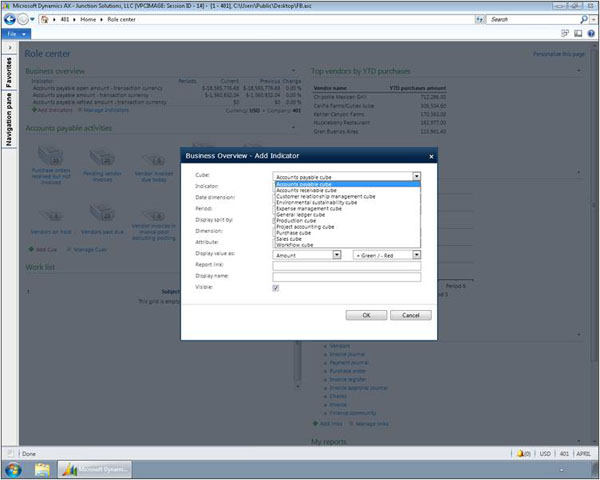The height and width of the screenshot is (480, 600).
Task: Collapse the Cube dropdown arrow
Action: click(x=416, y=175)
